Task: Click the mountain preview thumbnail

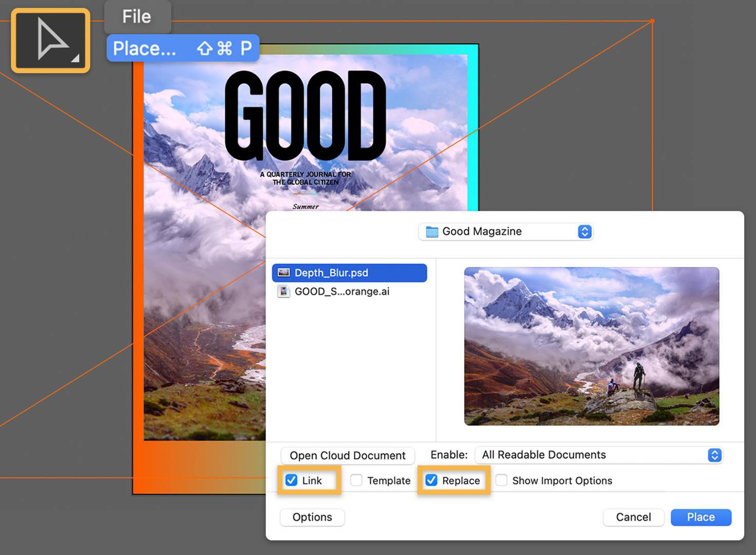Action: tap(592, 345)
